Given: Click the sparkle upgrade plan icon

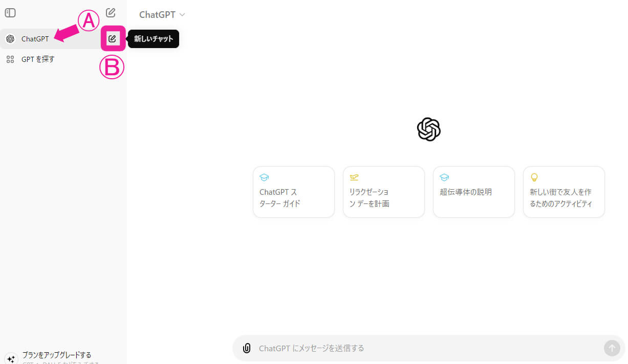Looking at the screenshot, I should (11, 359).
